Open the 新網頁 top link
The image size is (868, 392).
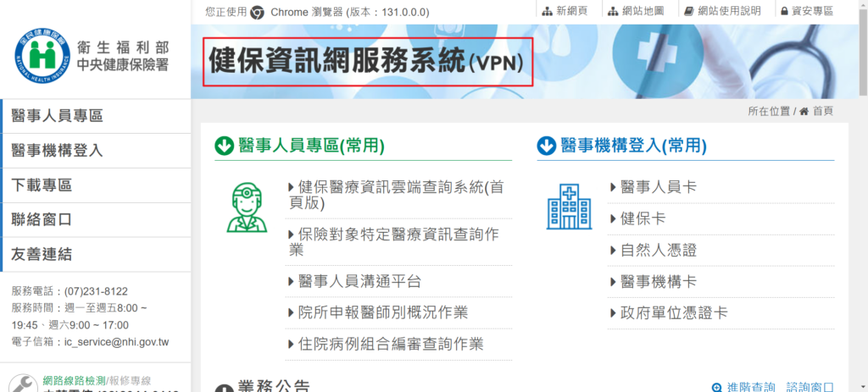click(x=565, y=11)
